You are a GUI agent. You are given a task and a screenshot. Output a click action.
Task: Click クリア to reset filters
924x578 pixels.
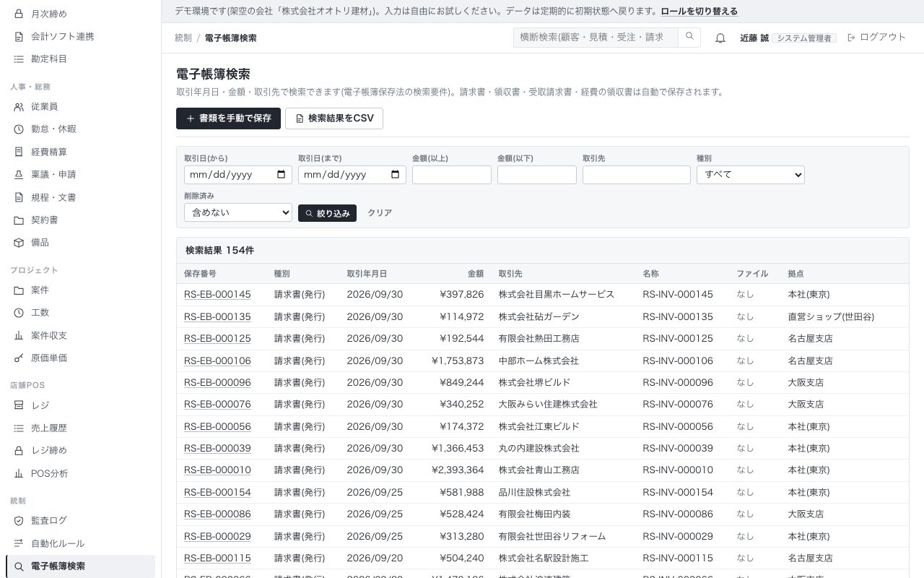[x=380, y=213]
